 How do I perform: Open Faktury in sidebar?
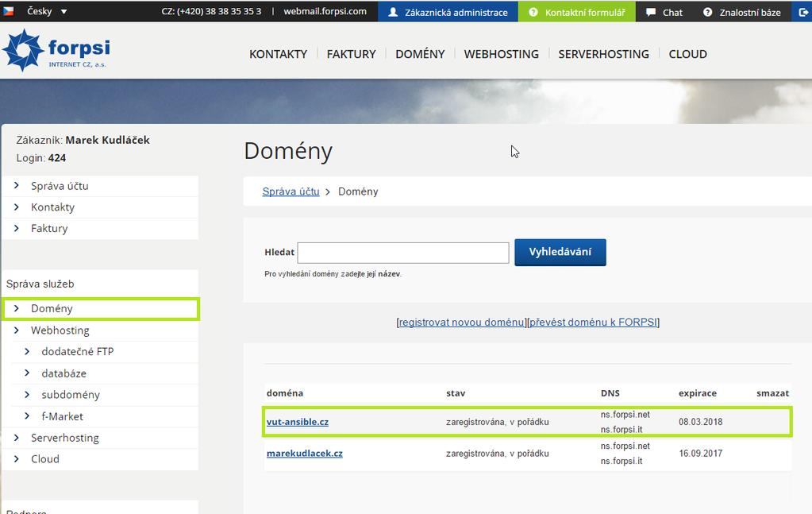[x=49, y=229]
